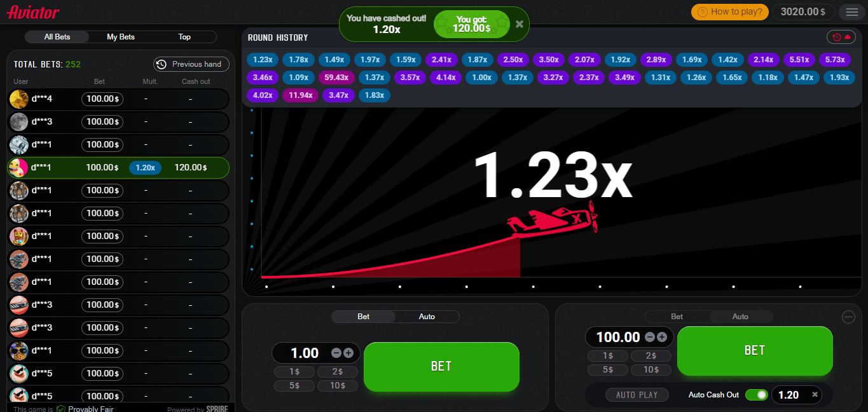Dismiss the cash out notification
The height and width of the screenshot is (412, 868).
click(x=518, y=24)
